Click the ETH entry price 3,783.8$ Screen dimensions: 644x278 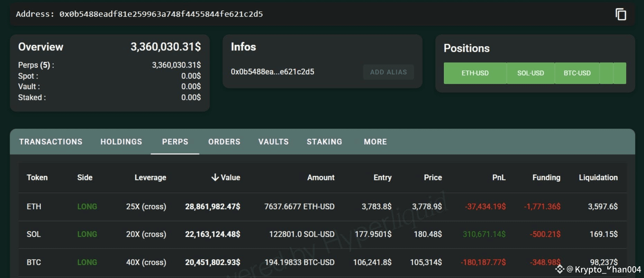[377, 207]
